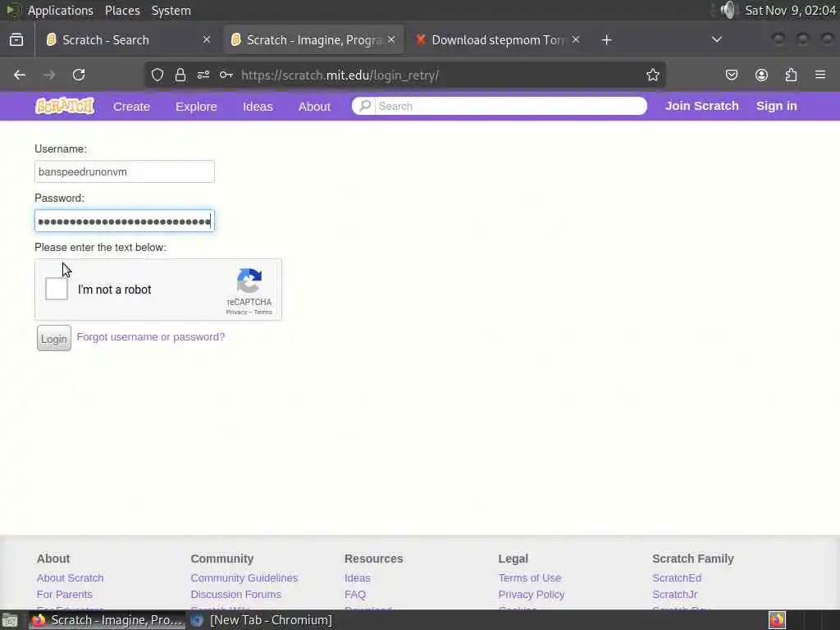Focus the Username input field
The width and height of the screenshot is (840, 630).
pos(125,171)
